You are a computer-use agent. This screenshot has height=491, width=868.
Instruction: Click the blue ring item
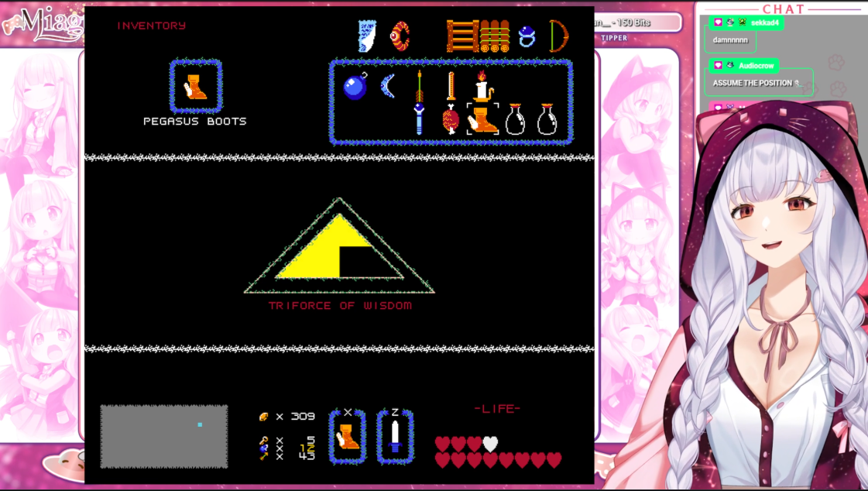pos(527,36)
